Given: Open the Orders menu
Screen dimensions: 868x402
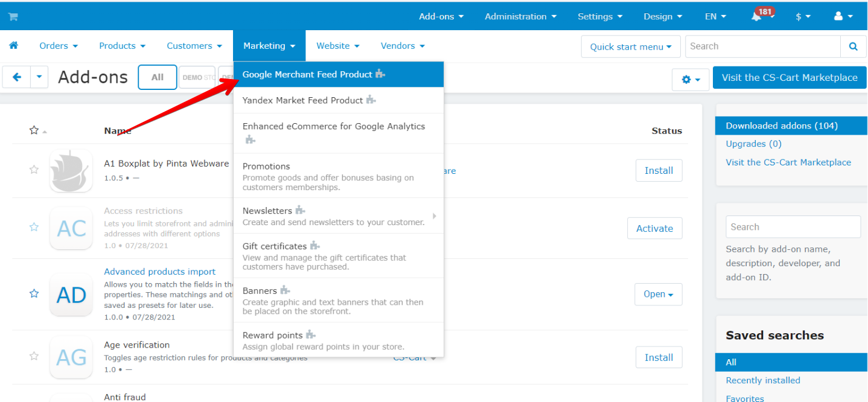Looking at the screenshot, I should point(59,45).
